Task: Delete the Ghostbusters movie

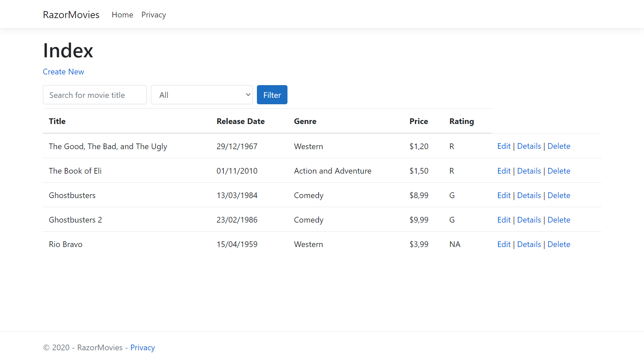Action: tap(559, 195)
